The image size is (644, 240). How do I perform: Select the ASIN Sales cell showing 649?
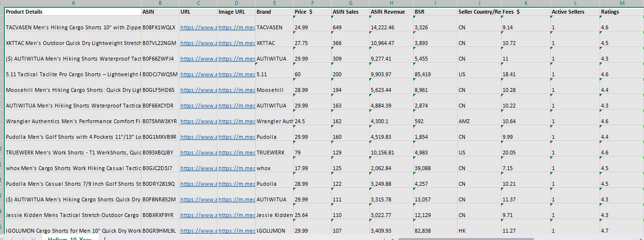coord(350,23)
